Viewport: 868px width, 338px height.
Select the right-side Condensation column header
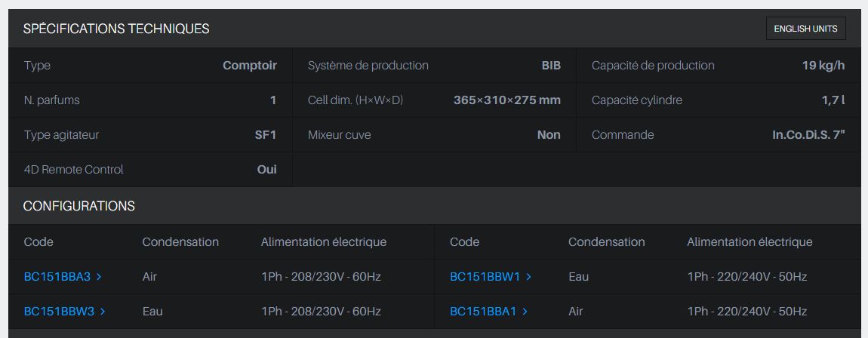[x=606, y=242]
